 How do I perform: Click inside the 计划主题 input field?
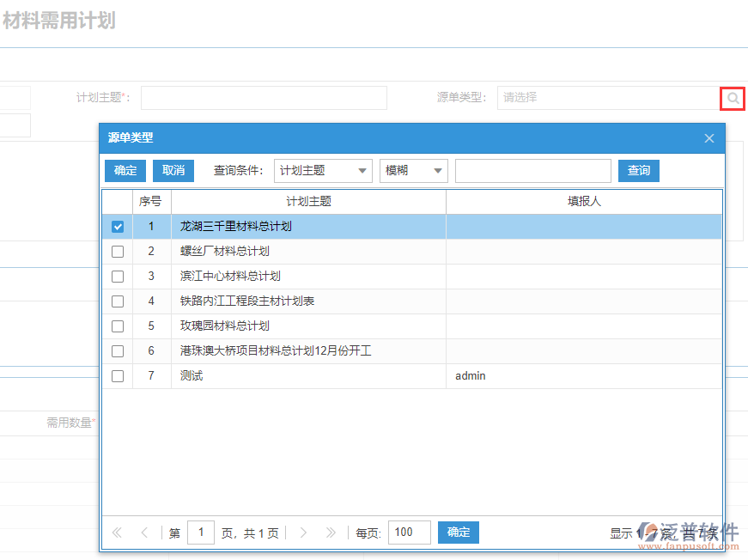click(264, 98)
